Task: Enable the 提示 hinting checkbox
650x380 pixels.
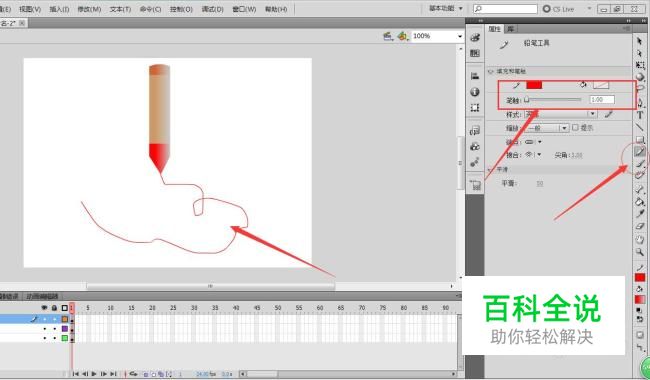Action: coord(575,128)
